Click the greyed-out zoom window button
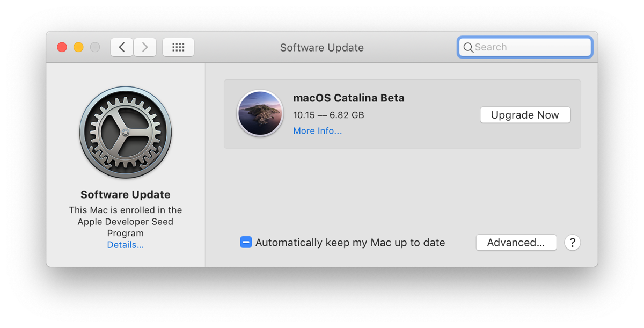Viewport: 644px width, 328px height. pos(95,47)
